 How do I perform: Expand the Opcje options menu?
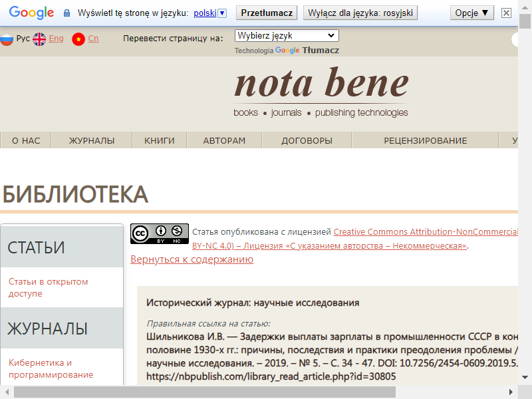pyautogui.click(x=473, y=13)
